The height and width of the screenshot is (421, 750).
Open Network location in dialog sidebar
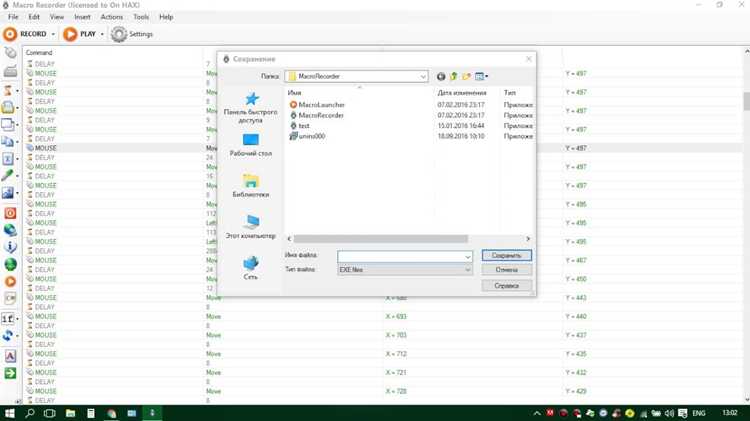(251, 268)
